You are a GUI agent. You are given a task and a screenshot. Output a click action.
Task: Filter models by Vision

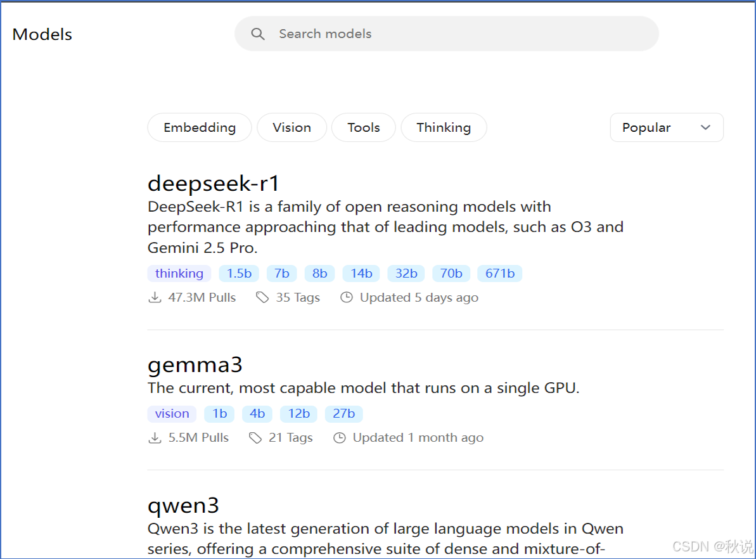(292, 127)
